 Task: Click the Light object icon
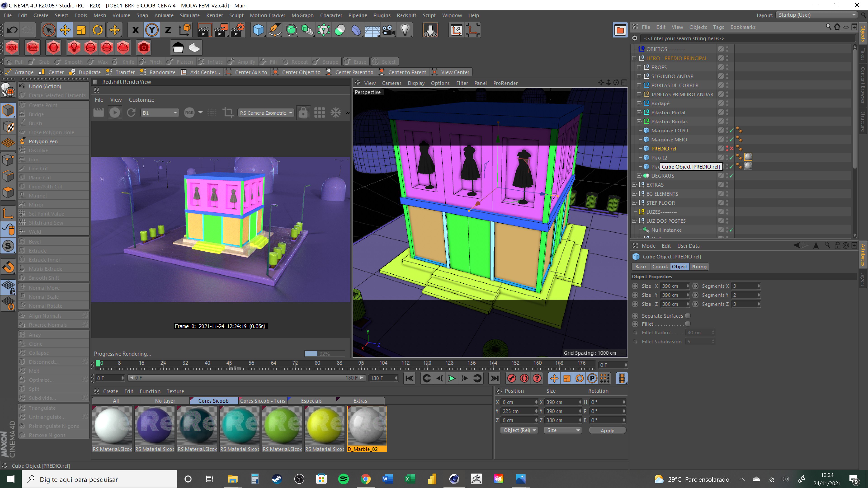click(405, 30)
